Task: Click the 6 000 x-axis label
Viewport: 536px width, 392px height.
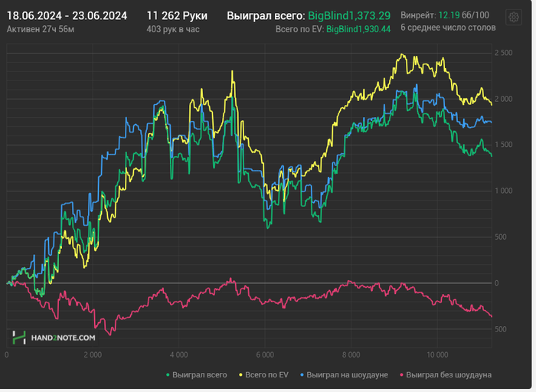Action: 265,354
